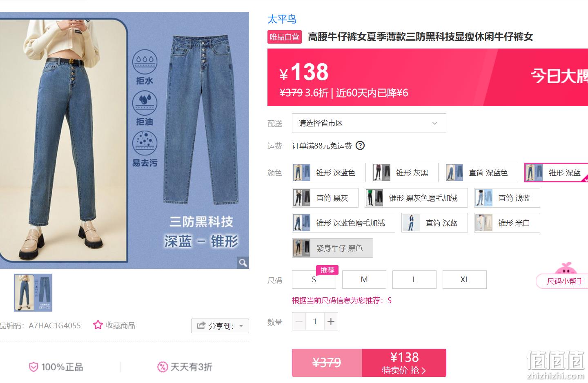Select the jeans thumbnail below main image
The height and width of the screenshot is (383, 588).
pyautogui.click(x=33, y=292)
